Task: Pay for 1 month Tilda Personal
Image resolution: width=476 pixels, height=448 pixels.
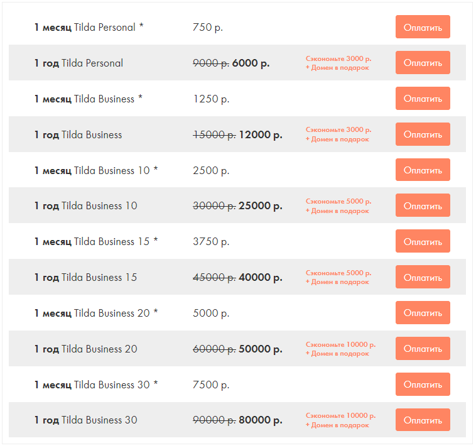Action: (x=423, y=27)
